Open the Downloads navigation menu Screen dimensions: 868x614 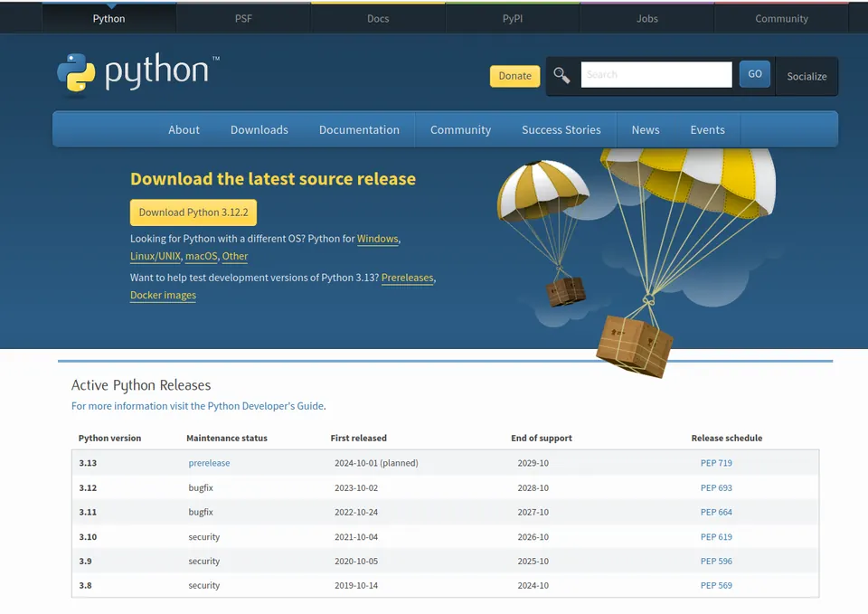point(259,129)
